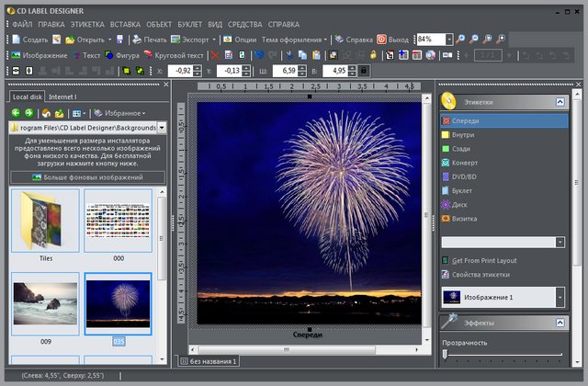Open the zoom percentage dropdown
The width and height of the screenshot is (588, 386).
coord(448,40)
